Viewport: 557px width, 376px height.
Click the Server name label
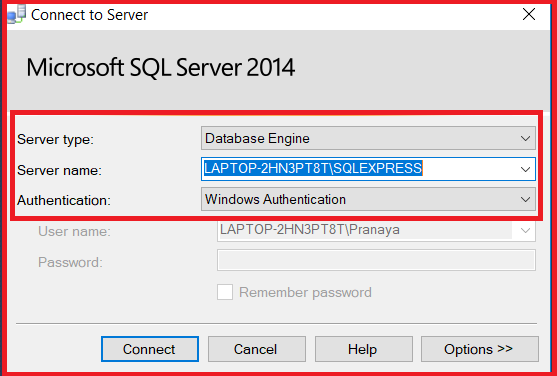59,170
